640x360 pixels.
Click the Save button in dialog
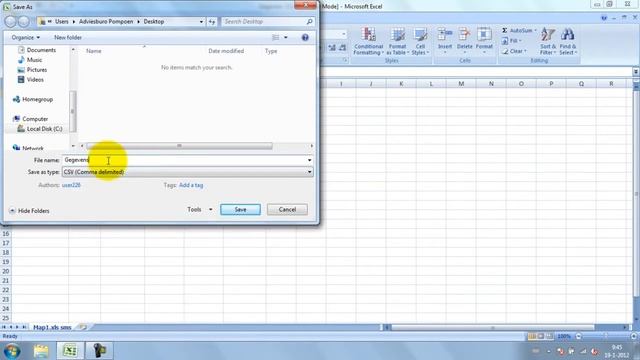click(240, 209)
